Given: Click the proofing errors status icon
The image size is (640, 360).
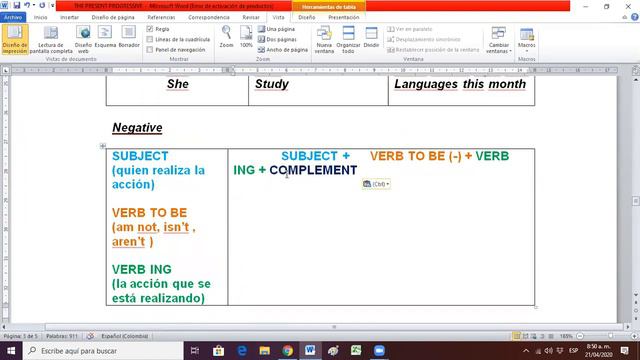Looking at the screenshot, I should pyautogui.click(x=90, y=336).
